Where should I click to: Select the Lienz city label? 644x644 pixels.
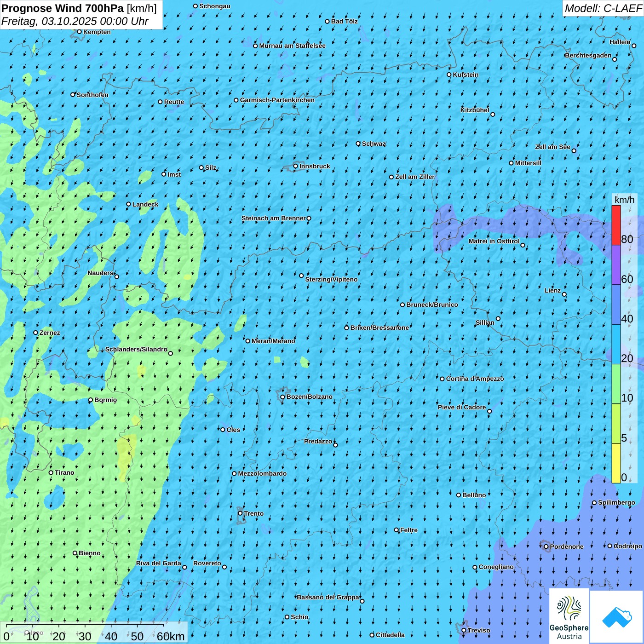pos(552,290)
